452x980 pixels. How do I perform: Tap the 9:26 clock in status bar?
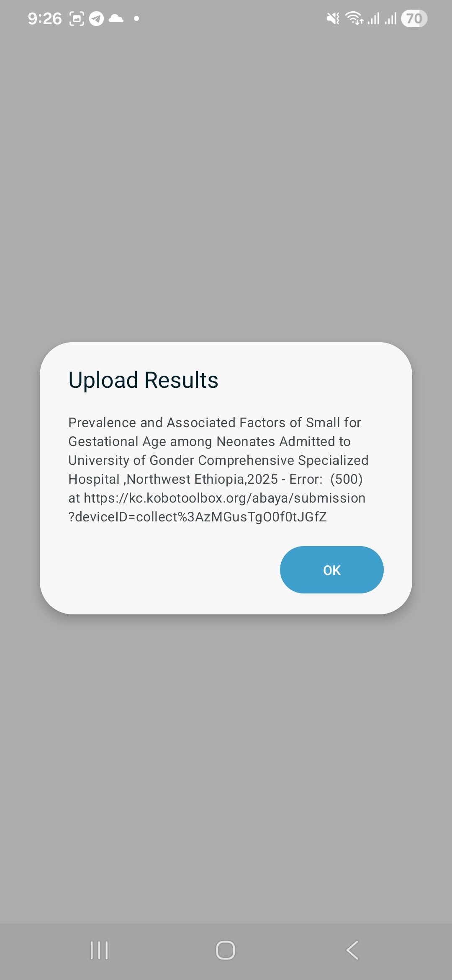pyautogui.click(x=45, y=19)
